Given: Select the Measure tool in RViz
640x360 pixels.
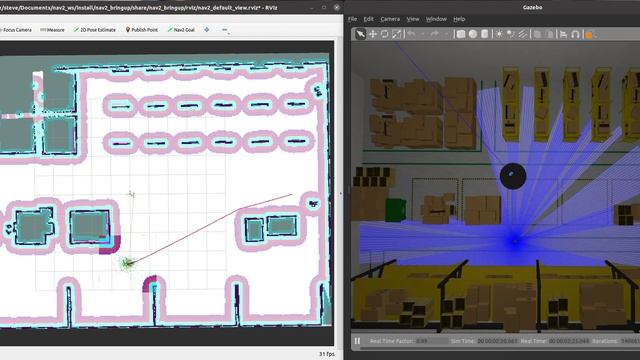Looking at the screenshot, I should [x=53, y=30].
